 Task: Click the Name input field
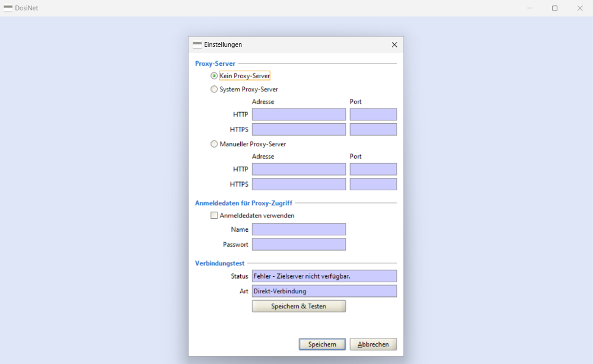pos(298,229)
